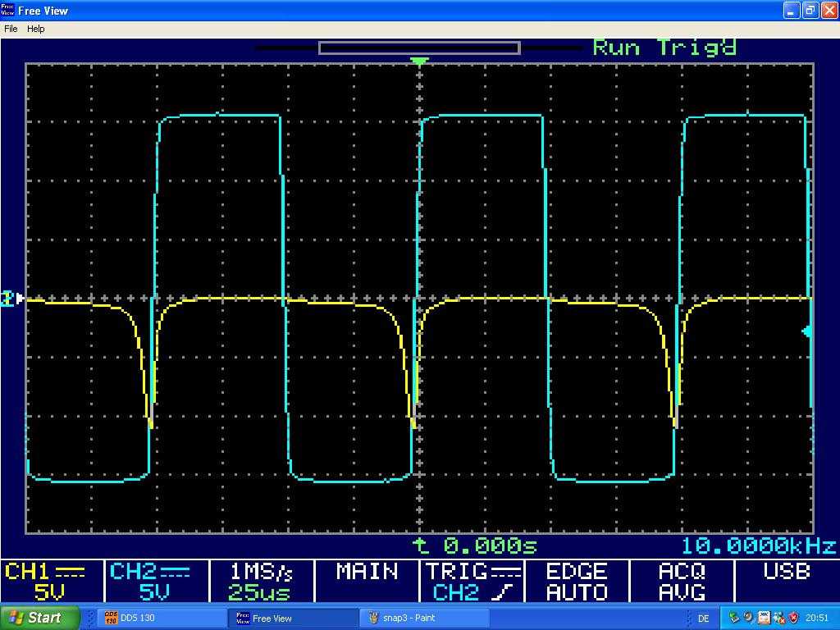Open the Help menu
This screenshot has width=840, height=630.
(x=36, y=29)
